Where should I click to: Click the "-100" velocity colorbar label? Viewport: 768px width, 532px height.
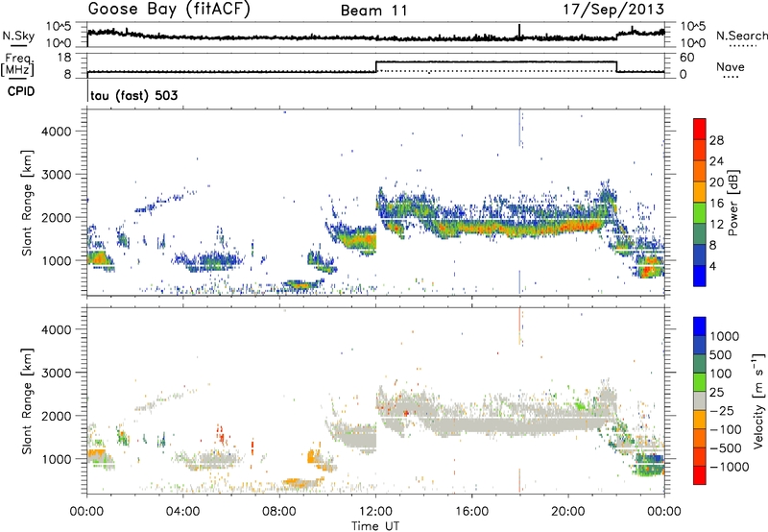726,429
